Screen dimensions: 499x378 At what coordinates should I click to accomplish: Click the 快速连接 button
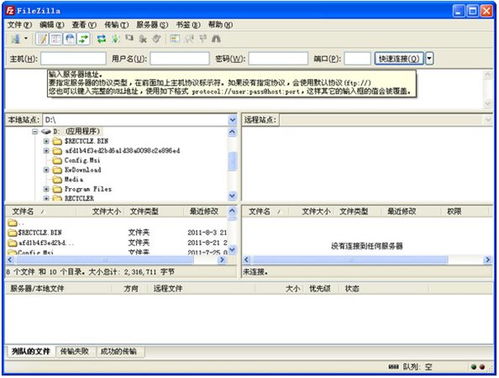pos(399,59)
